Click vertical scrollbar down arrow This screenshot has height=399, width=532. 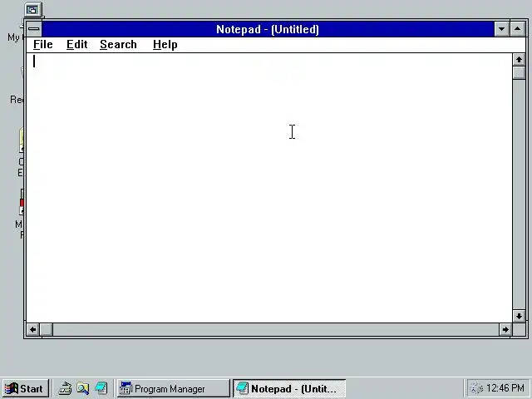click(x=519, y=316)
